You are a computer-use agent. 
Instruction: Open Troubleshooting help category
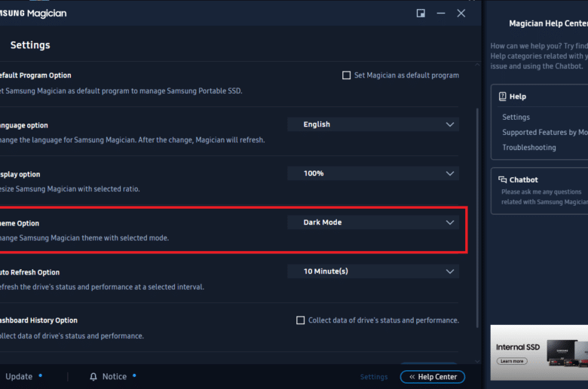click(x=529, y=148)
